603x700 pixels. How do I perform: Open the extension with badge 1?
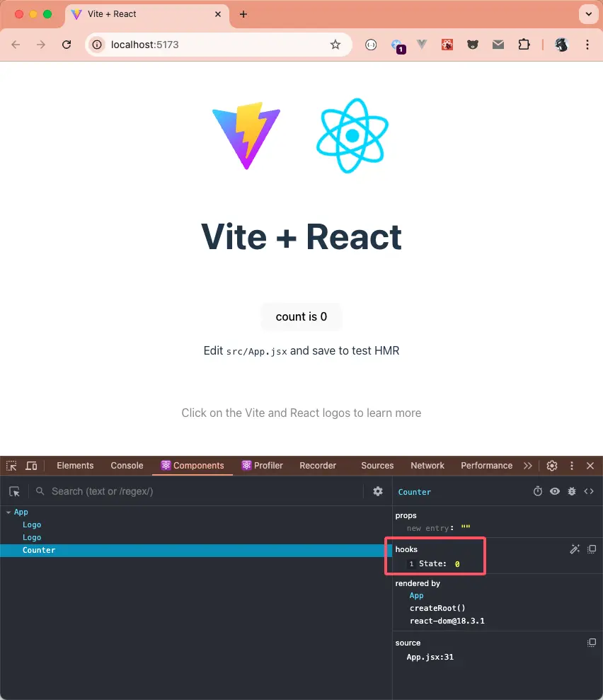397,46
